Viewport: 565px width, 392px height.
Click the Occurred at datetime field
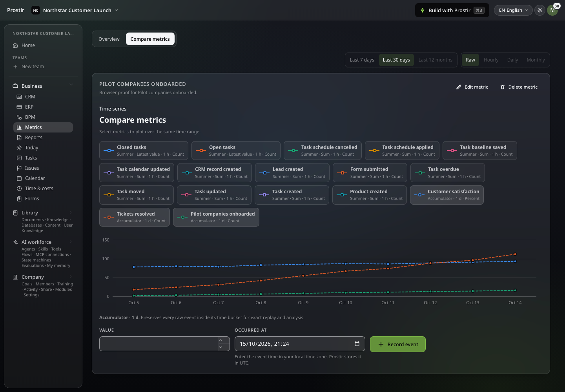(300, 344)
